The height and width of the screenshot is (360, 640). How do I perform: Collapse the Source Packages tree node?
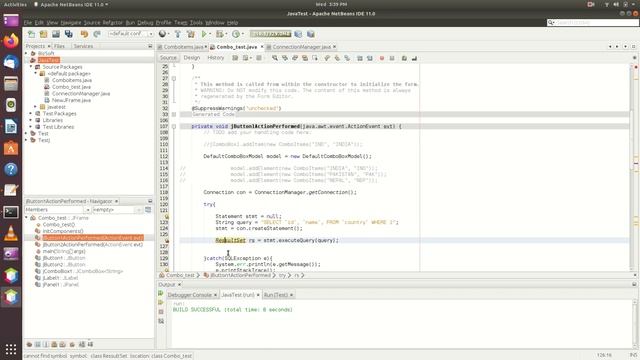[x=31, y=67]
